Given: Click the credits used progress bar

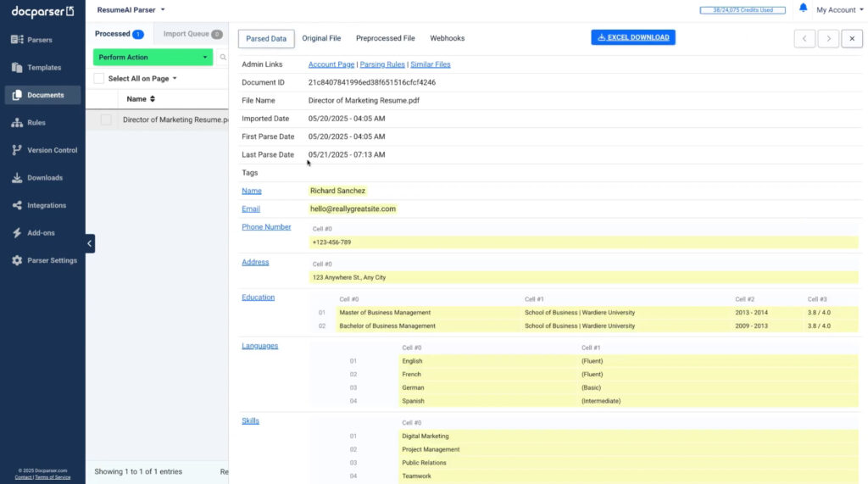Looking at the screenshot, I should click(x=743, y=10).
